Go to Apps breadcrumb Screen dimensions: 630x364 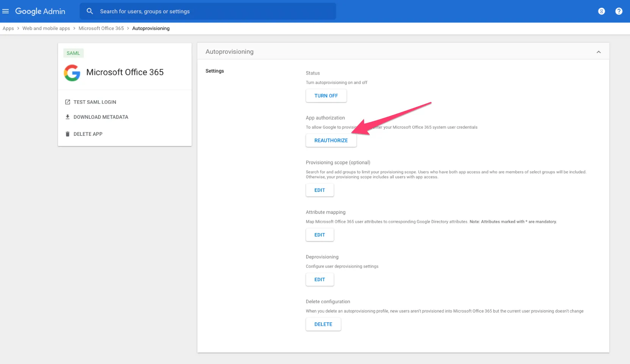tap(8, 28)
